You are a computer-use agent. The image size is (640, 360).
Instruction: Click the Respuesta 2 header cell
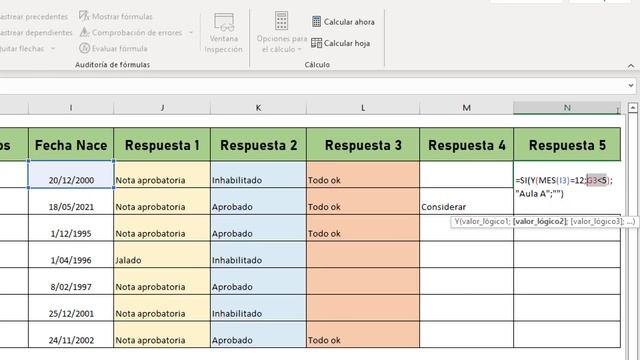coord(258,144)
